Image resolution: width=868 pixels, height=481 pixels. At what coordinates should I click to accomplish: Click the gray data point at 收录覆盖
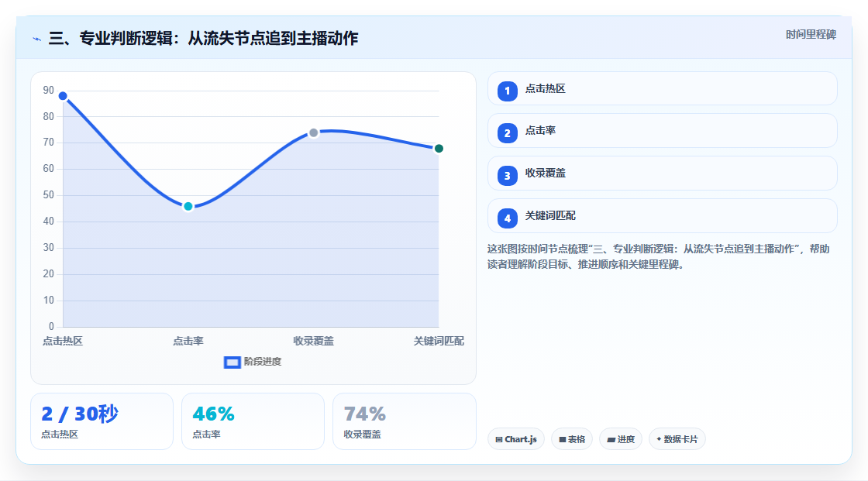(x=313, y=133)
